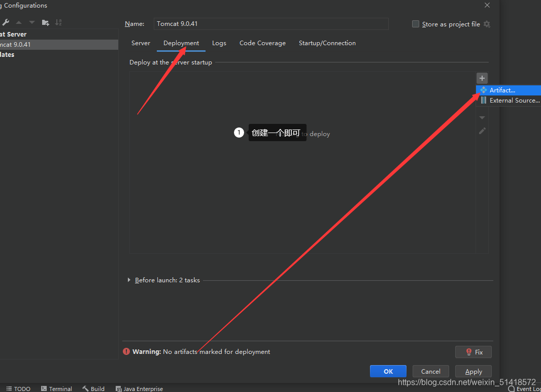Click the TODO list icon in the status bar
Image resolution: width=541 pixels, height=392 pixels.
(x=9, y=388)
